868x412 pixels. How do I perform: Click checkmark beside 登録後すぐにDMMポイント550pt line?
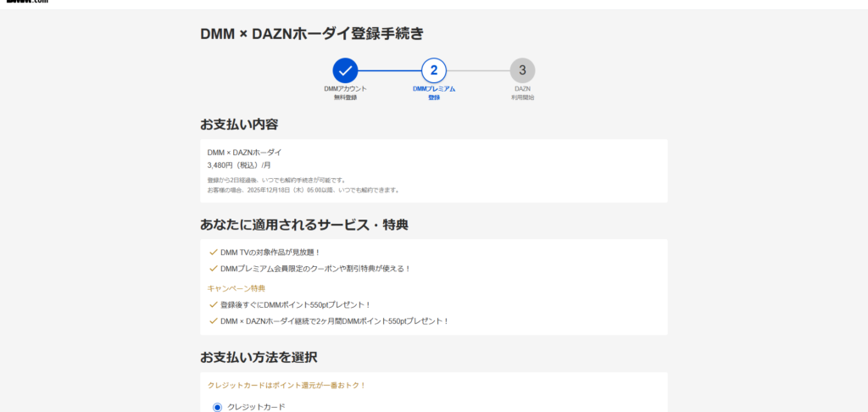pos(213,304)
